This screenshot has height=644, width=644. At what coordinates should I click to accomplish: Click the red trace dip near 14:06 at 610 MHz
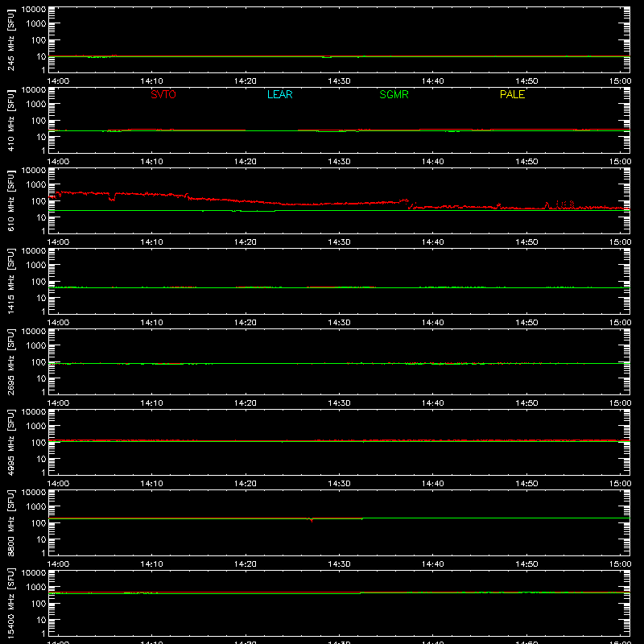click(112, 196)
